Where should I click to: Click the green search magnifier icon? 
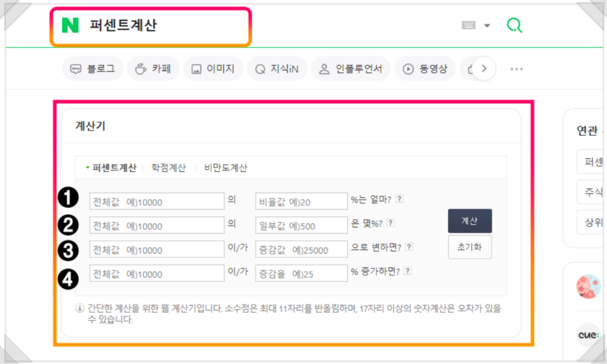click(514, 25)
